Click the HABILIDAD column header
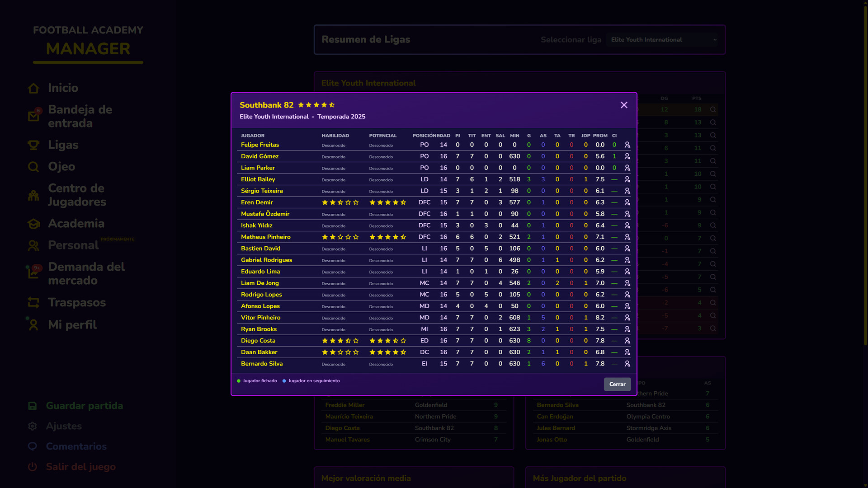The height and width of the screenshot is (488, 868). tap(335, 136)
